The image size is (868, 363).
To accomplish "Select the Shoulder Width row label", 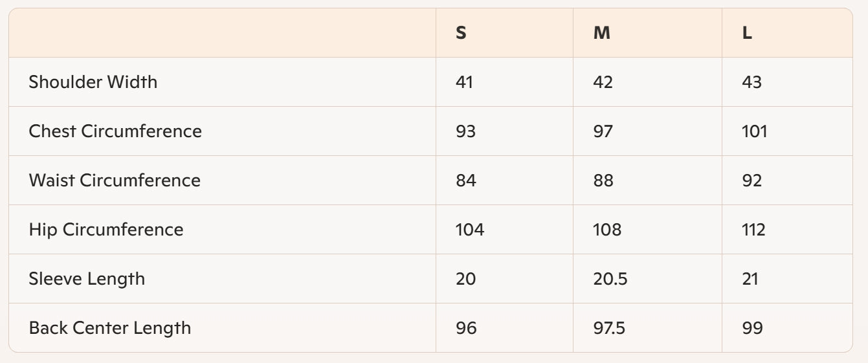I will (93, 82).
